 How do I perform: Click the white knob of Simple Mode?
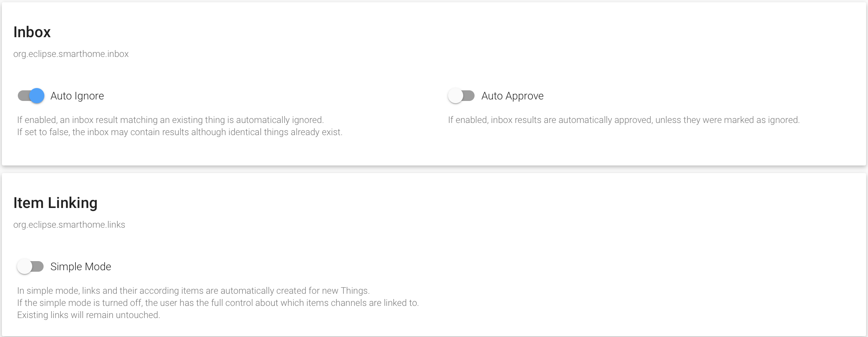[24, 266]
